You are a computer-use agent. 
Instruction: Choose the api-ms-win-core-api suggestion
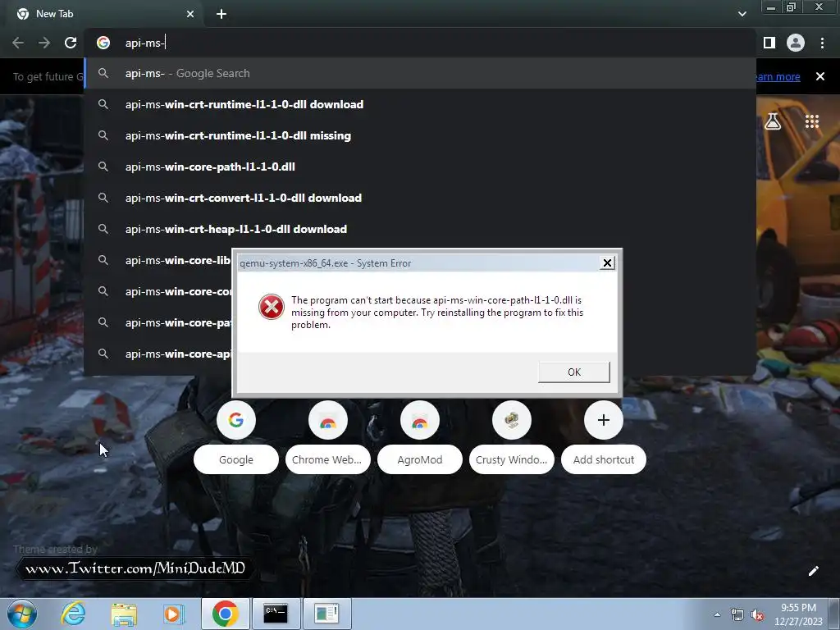[158, 354]
